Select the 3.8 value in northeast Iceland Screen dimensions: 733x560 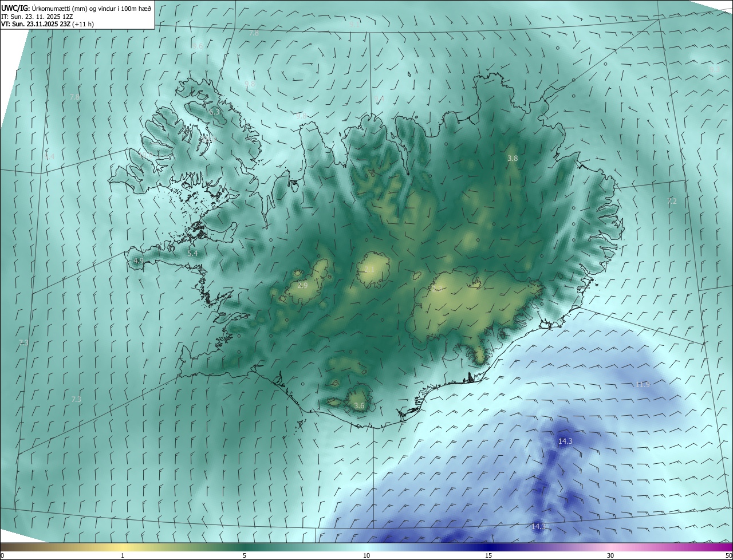click(x=513, y=158)
